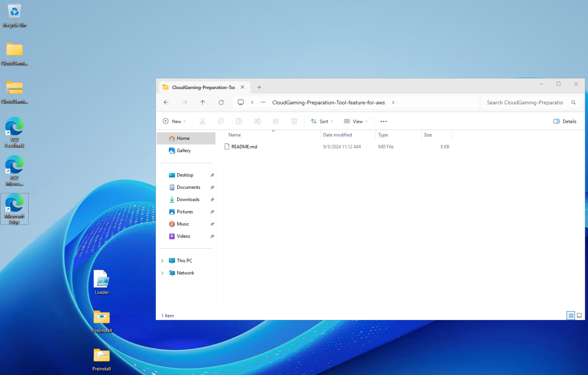The image size is (588, 375).
Task: Click the Paste toolbar icon
Action: [239, 121]
